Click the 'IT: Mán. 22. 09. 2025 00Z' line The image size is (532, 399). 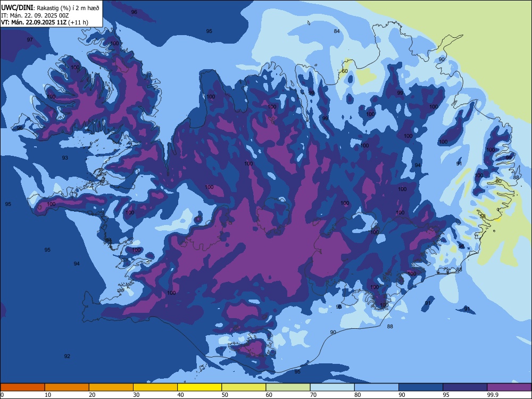point(35,15)
